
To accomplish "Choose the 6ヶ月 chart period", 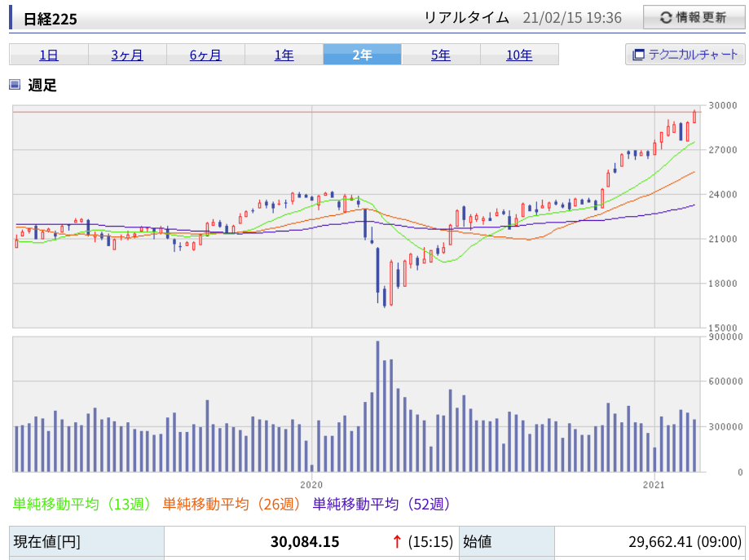I will tap(205, 55).
